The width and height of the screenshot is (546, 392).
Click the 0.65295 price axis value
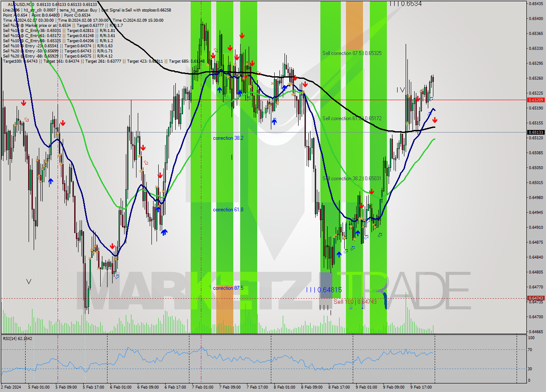coord(536,63)
